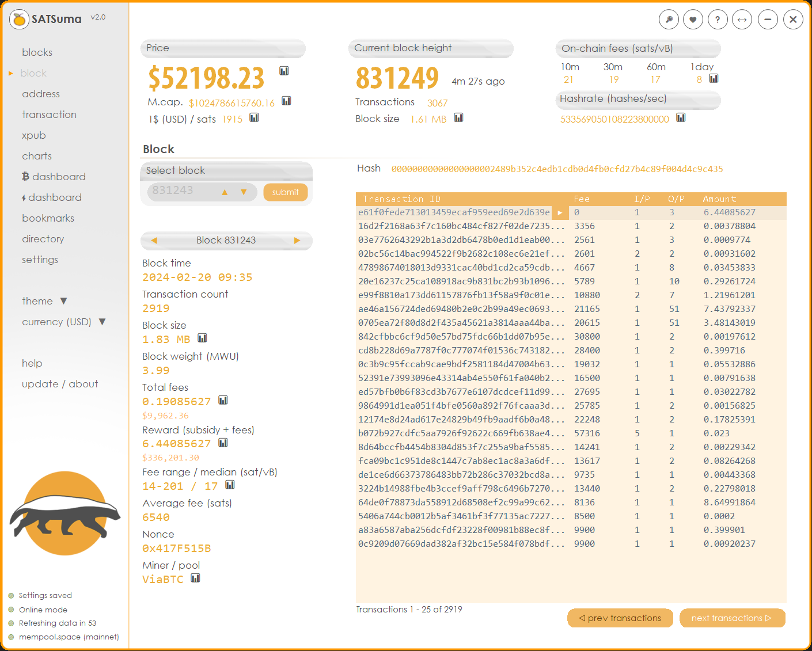Expand first transaction row via arrow button

pyautogui.click(x=560, y=213)
